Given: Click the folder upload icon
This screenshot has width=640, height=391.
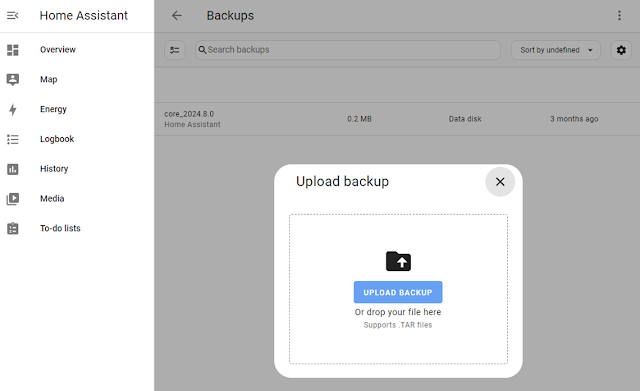Looking at the screenshot, I should (398, 261).
